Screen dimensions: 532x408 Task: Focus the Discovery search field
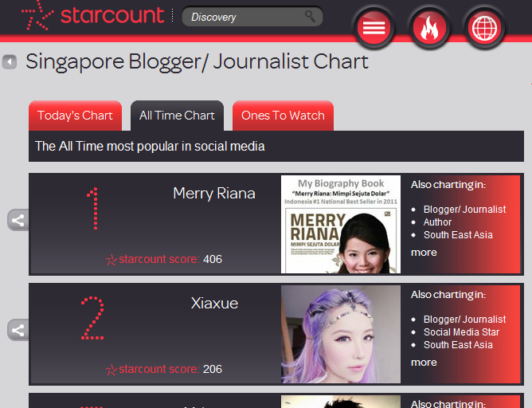pyautogui.click(x=252, y=16)
